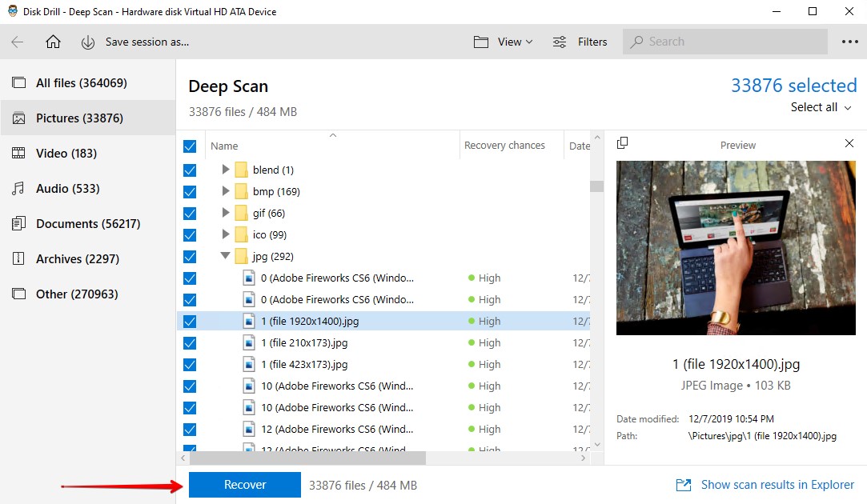Select Video (183) category
The height and width of the screenshot is (504, 867).
88,153
